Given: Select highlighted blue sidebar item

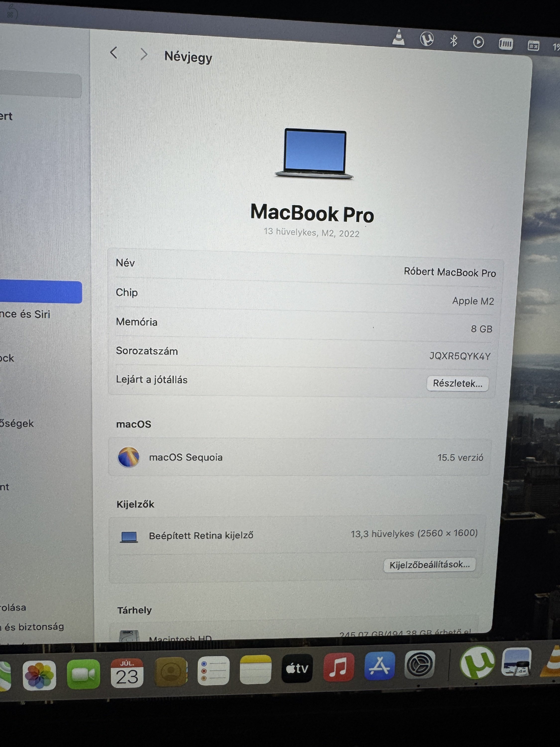Looking at the screenshot, I should [x=41, y=292].
